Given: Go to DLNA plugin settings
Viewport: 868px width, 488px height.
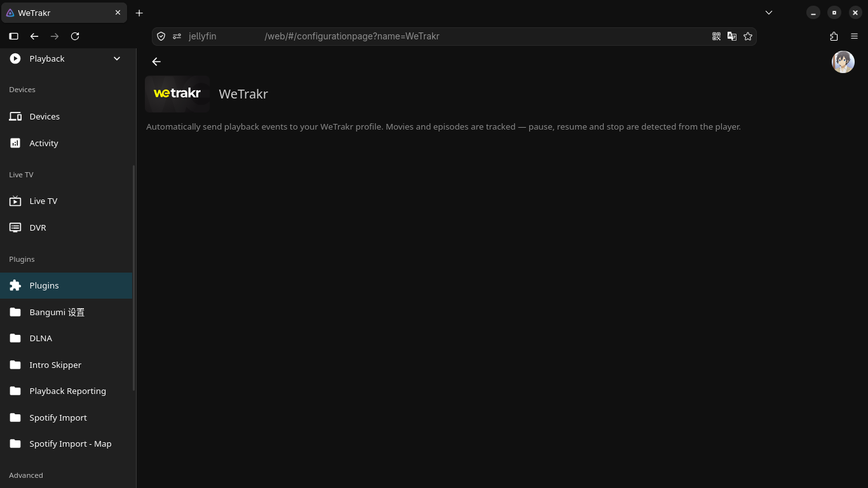Looking at the screenshot, I should [66, 338].
